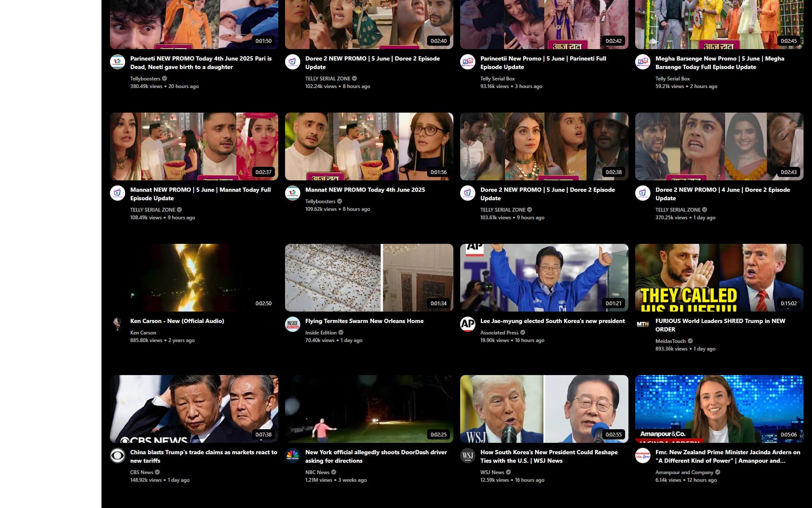The image size is (812, 508).
Task: Click the MTN MeidasTouch avatar
Action: point(643,324)
